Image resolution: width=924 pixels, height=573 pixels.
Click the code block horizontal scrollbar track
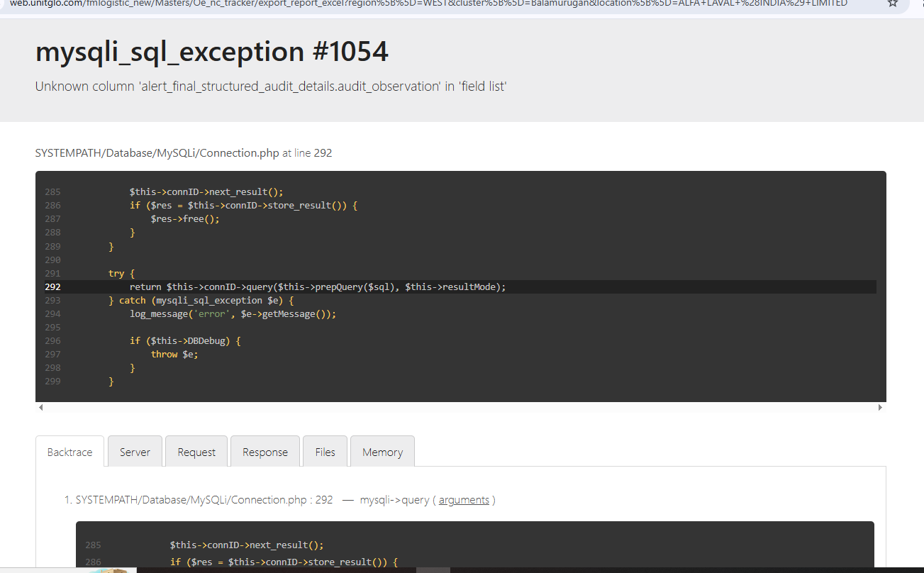460,408
